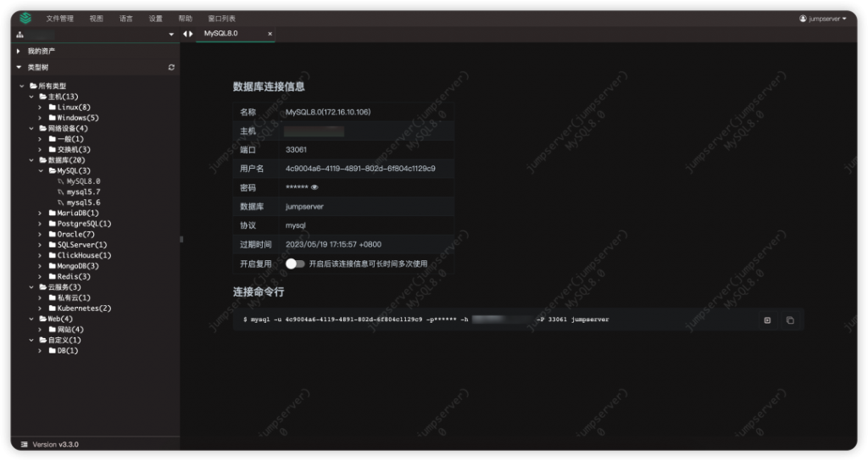Select the 云服务(3) tree node
This screenshot has height=461, width=868.
[64, 286]
